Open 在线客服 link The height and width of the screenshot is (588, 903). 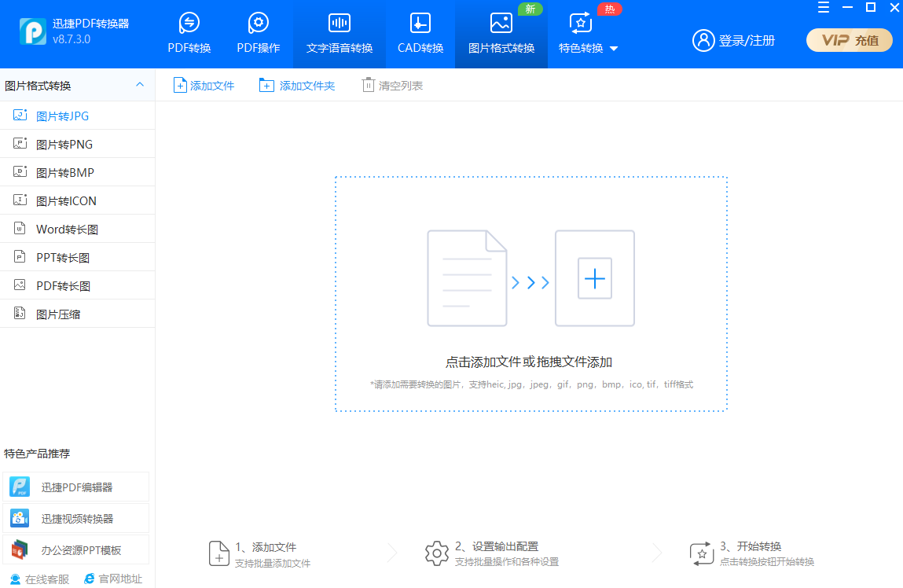click(40, 579)
